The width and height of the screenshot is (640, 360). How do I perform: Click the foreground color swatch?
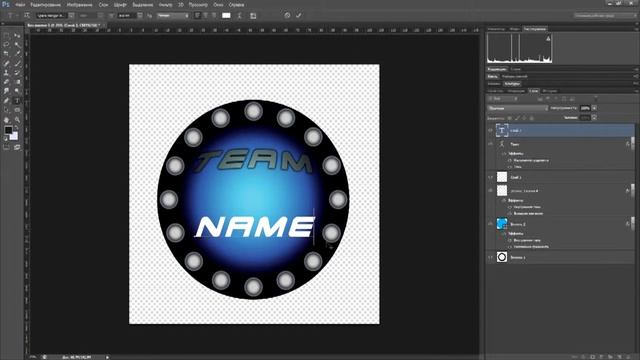pyautogui.click(x=8, y=131)
